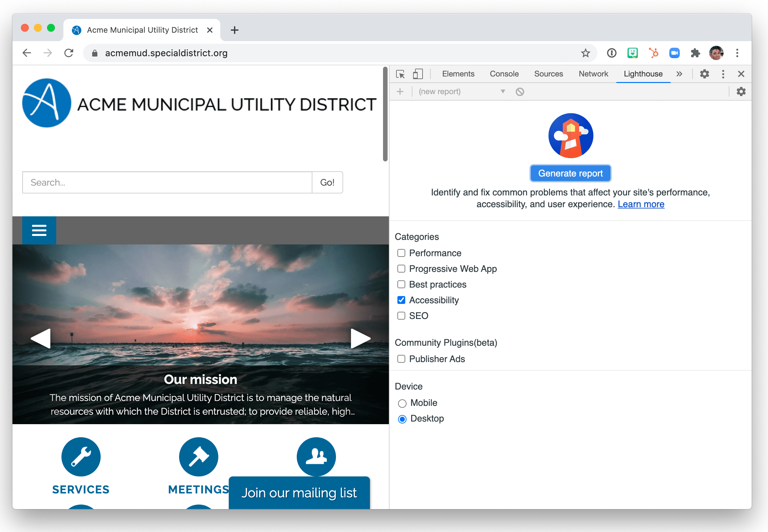Image resolution: width=768 pixels, height=532 pixels.
Task: Enable the Performance category checkbox
Action: click(x=401, y=253)
